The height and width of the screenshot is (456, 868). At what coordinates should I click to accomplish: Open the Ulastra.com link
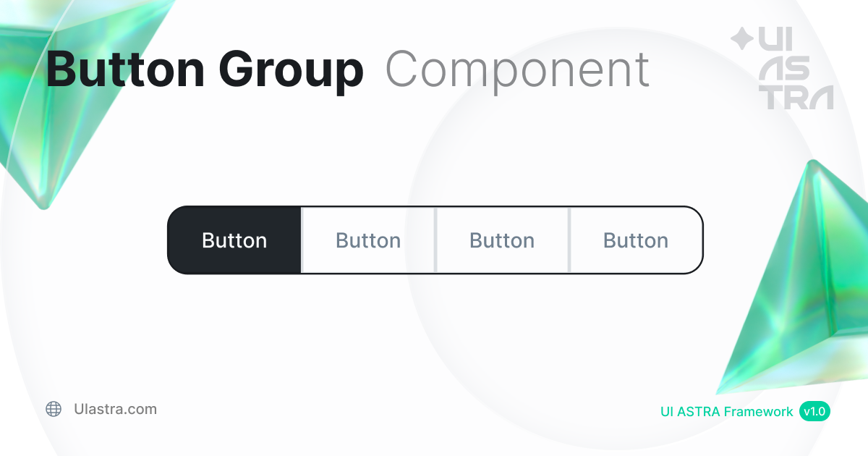[x=115, y=409]
